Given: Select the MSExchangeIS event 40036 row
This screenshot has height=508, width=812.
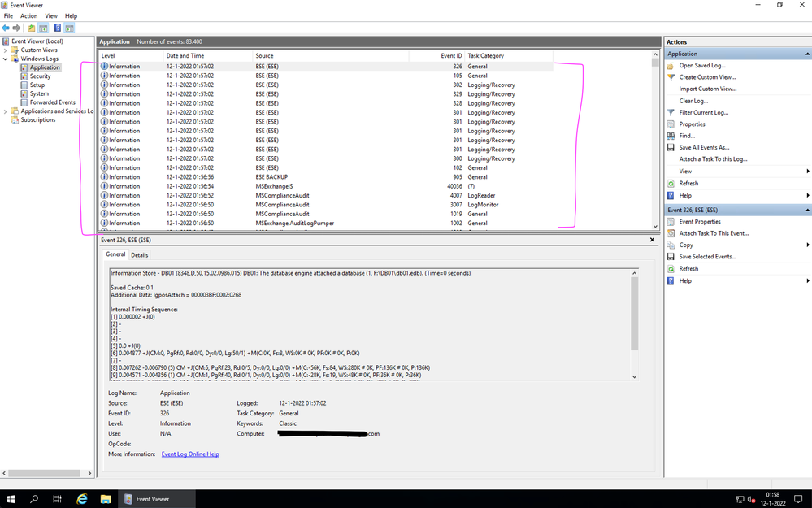Looking at the screenshot, I should tap(326, 186).
